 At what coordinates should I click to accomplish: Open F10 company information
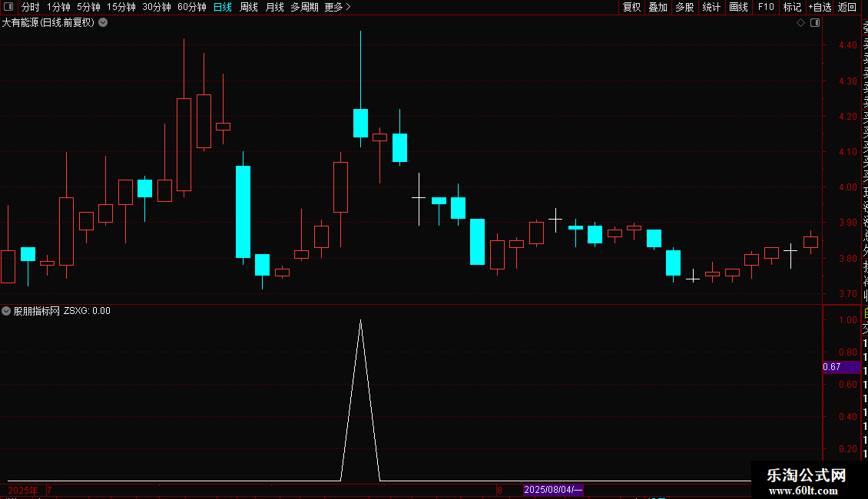point(766,7)
